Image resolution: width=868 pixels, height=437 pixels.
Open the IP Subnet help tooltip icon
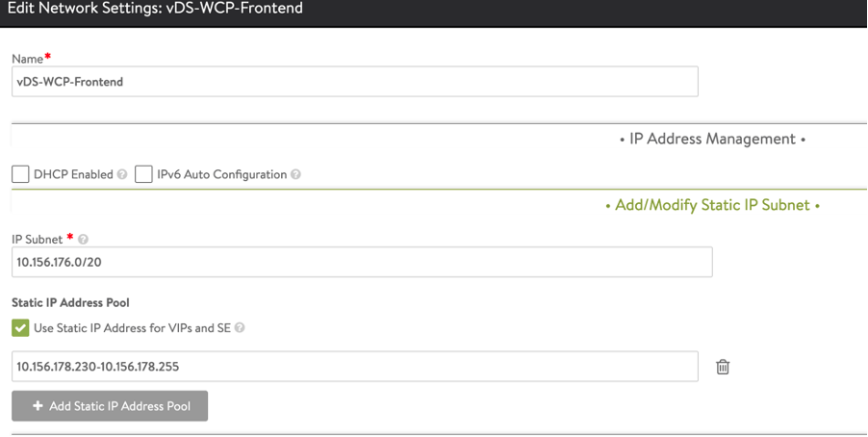click(x=83, y=239)
